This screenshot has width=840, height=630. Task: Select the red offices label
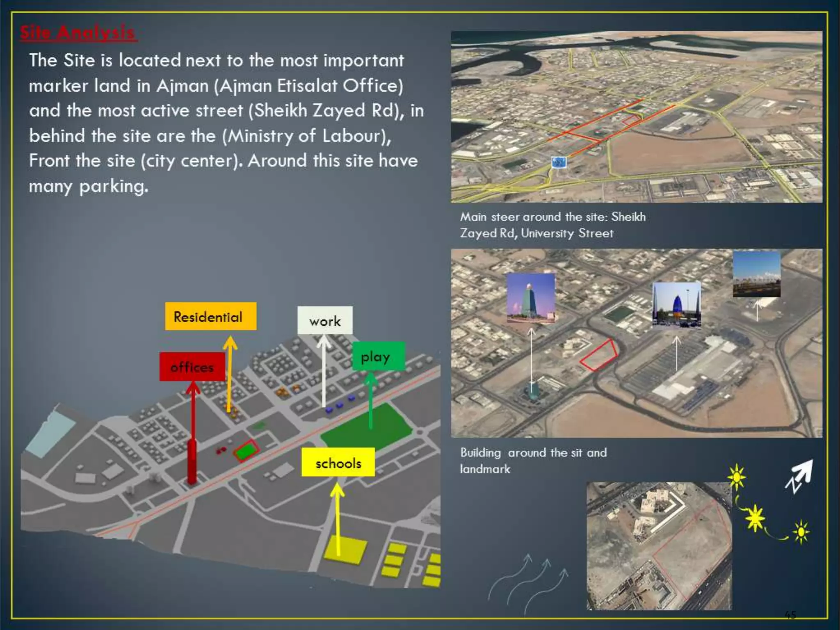point(192,367)
